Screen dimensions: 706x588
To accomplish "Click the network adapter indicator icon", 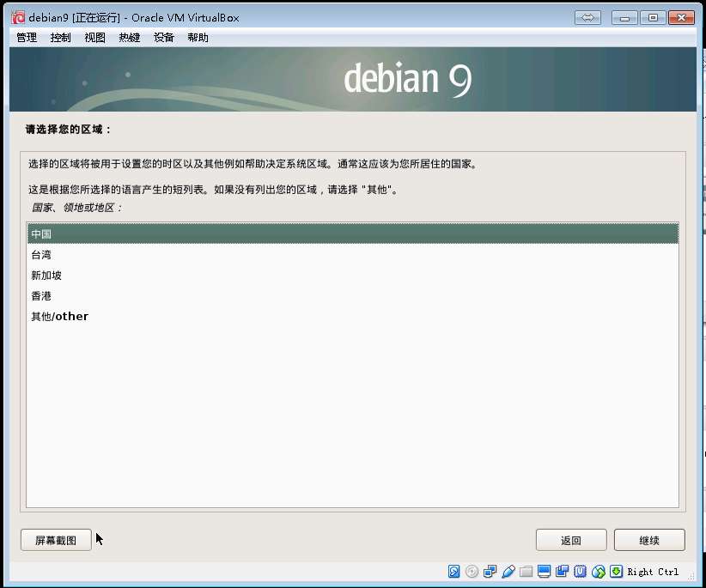I will [490, 572].
